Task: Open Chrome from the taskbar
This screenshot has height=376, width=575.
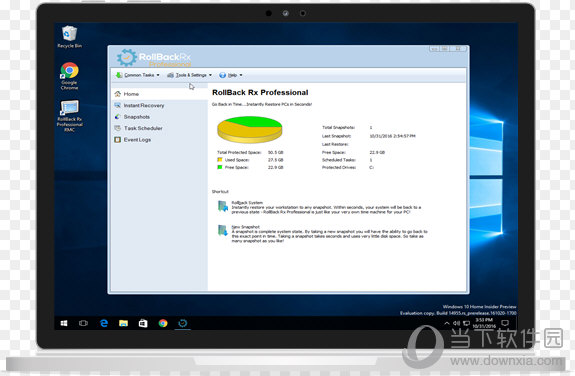Action: pos(163,323)
